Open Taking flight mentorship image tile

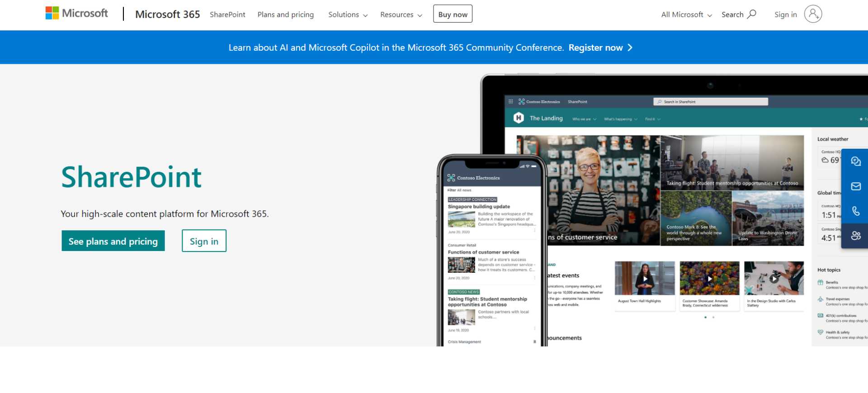pos(732,163)
